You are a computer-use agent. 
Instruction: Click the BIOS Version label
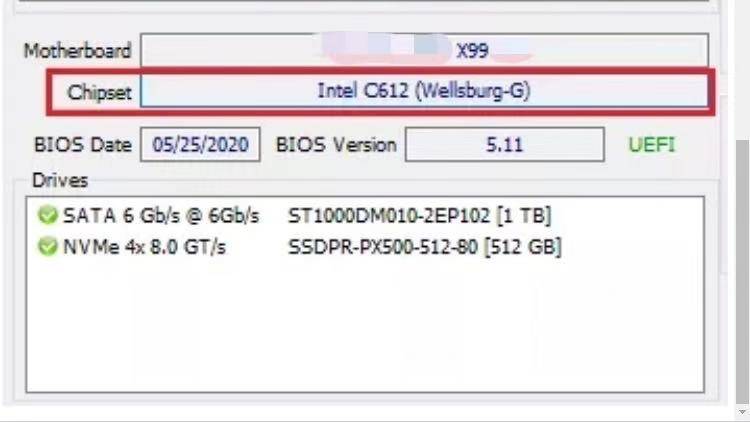pyautogui.click(x=336, y=144)
